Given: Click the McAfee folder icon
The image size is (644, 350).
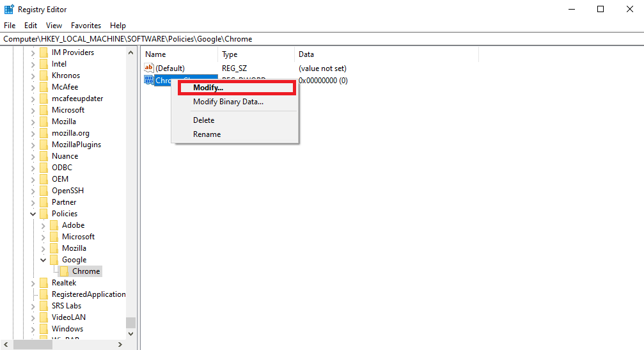Looking at the screenshot, I should (x=44, y=87).
